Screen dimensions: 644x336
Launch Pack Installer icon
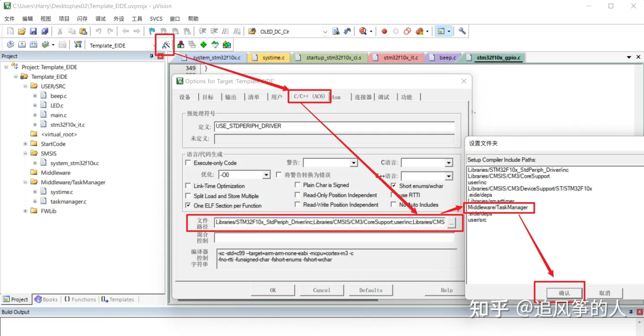tap(227, 45)
